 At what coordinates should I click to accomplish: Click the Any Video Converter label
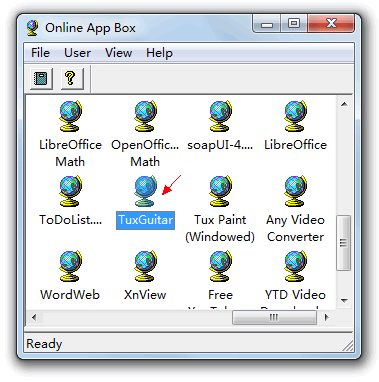295,228
